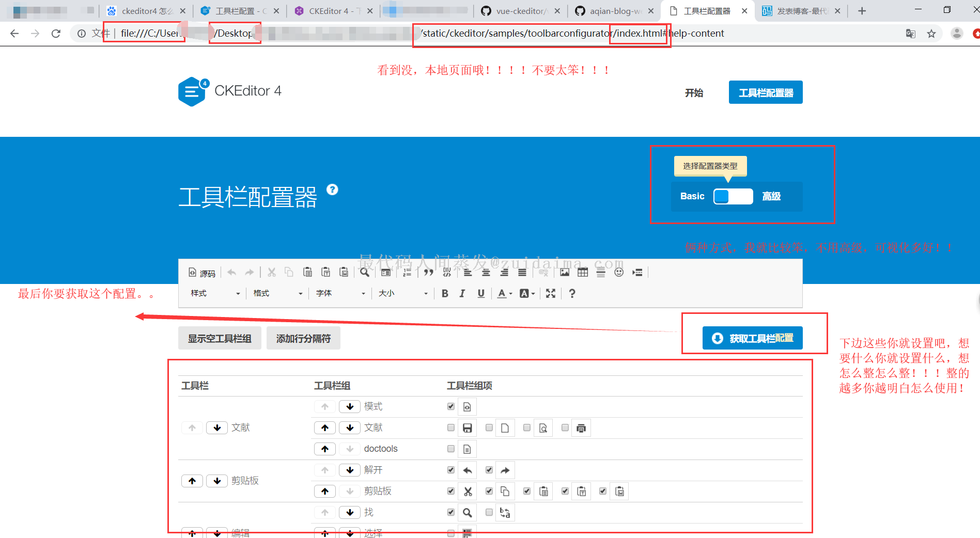Click the paste clipboard icon in editor toolbar
980x538 pixels.
pyautogui.click(x=307, y=272)
